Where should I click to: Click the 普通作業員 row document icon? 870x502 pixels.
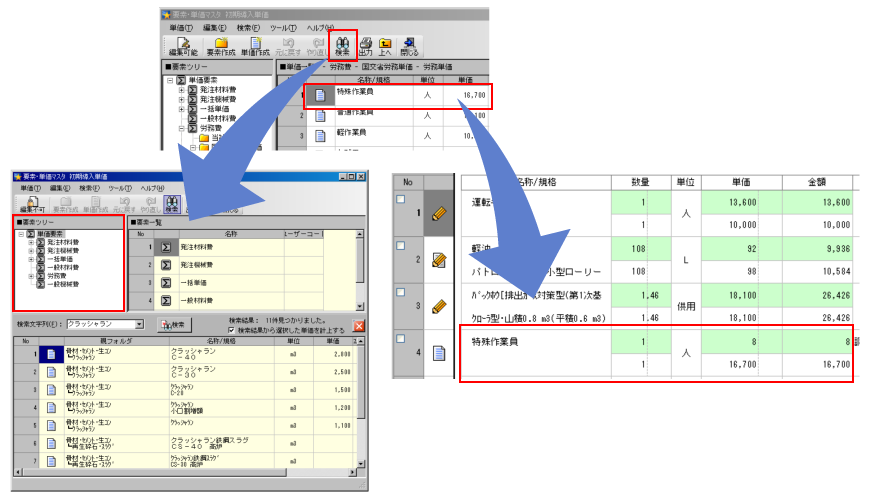point(321,116)
